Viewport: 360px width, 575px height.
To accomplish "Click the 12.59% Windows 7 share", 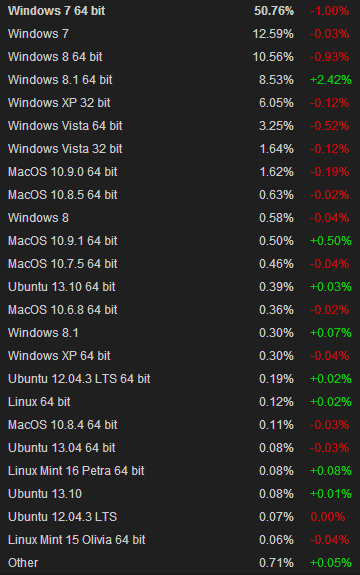I will (273, 34).
